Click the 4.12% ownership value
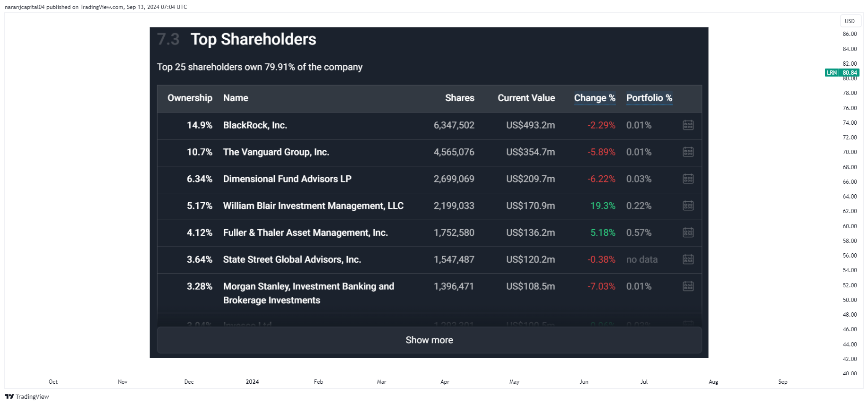 click(x=200, y=233)
